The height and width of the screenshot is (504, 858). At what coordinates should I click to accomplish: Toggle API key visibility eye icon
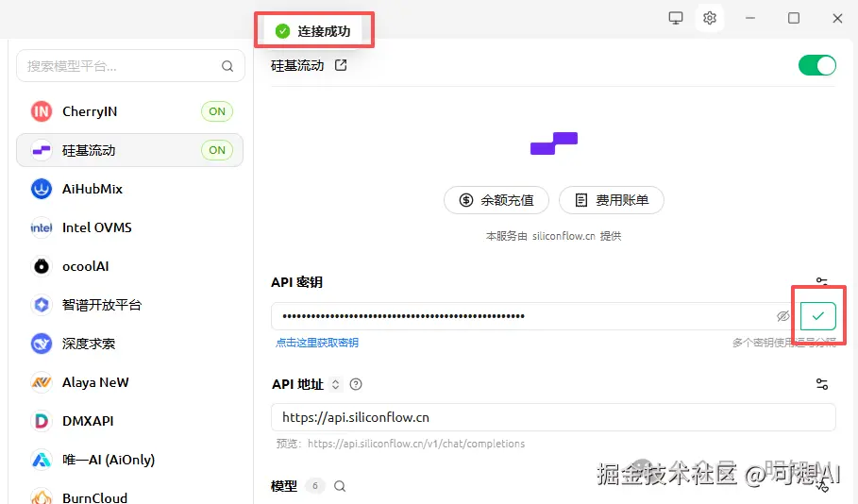pos(783,316)
